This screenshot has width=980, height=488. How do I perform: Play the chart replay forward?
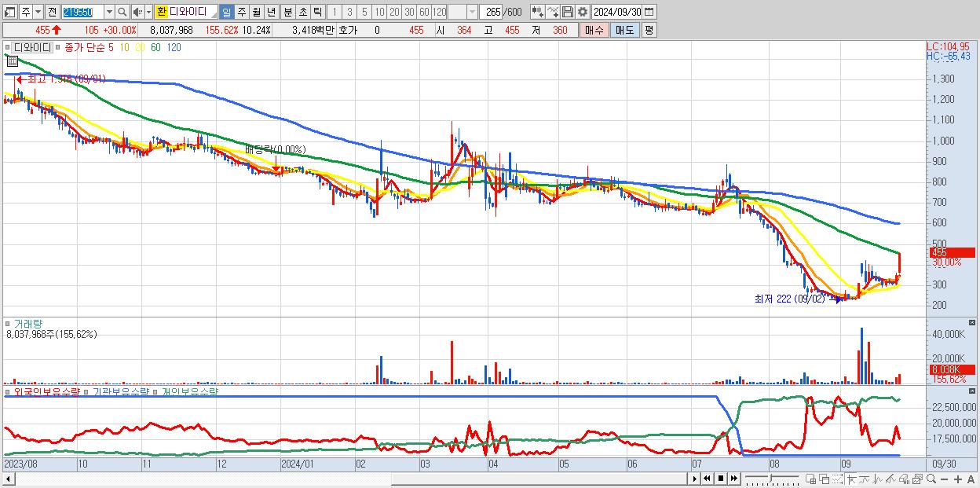695,479
